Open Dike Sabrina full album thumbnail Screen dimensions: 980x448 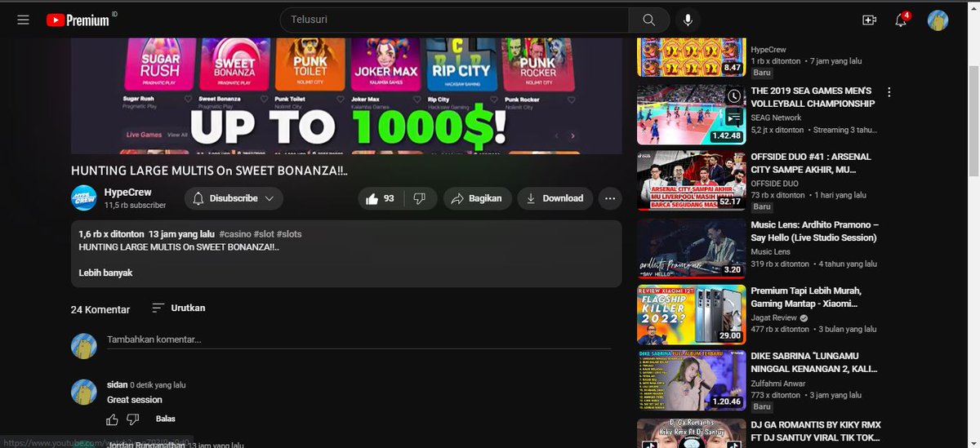[x=691, y=382]
